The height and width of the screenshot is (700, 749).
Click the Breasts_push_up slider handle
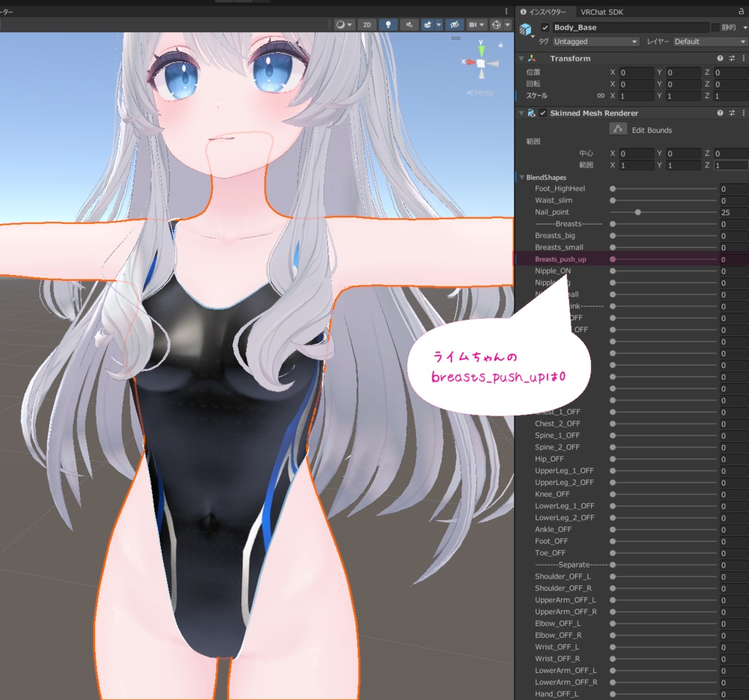point(613,259)
